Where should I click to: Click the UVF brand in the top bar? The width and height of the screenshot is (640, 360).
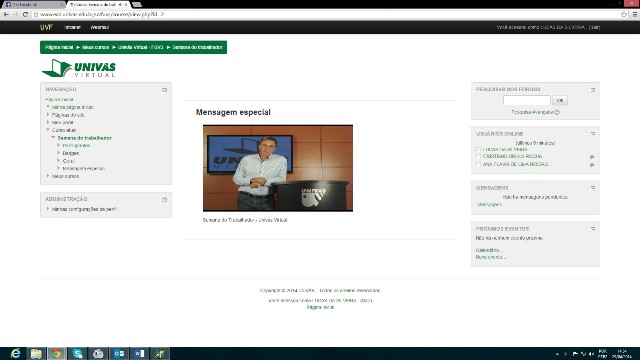click(x=46, y=27)
